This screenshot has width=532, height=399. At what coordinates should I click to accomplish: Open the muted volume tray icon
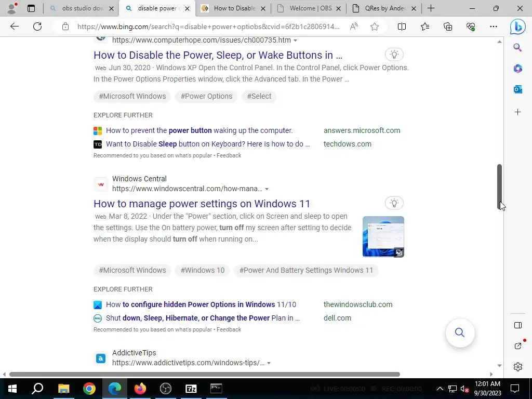point(464,389)
